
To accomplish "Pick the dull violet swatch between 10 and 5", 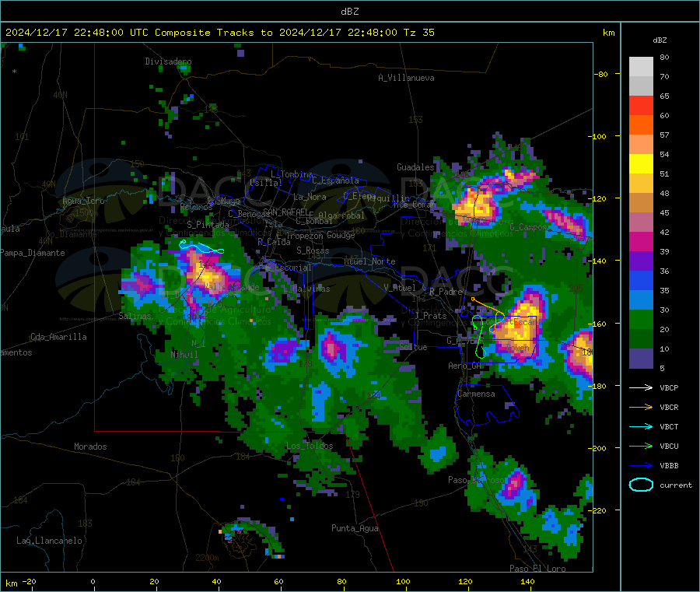I will click(641, 359).
